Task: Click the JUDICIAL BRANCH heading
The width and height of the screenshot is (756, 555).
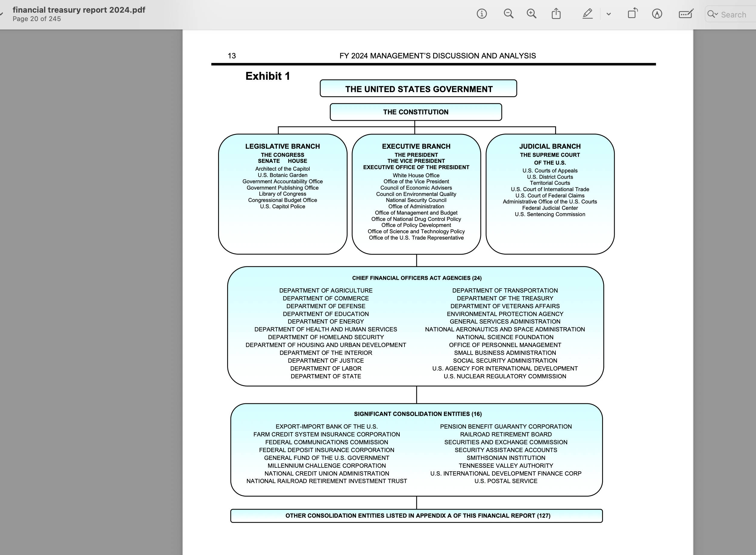Action: (550, 147)
